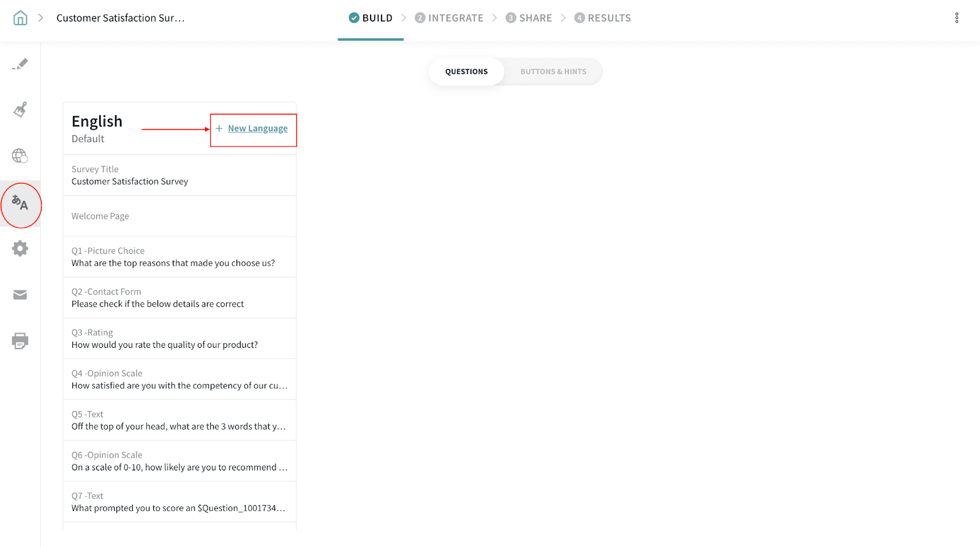Image resolution: width=980 pixels, height=547 pixels.
Task: Click the Customer Satisfaction Survey breadcrumb title
Action: 121,18
